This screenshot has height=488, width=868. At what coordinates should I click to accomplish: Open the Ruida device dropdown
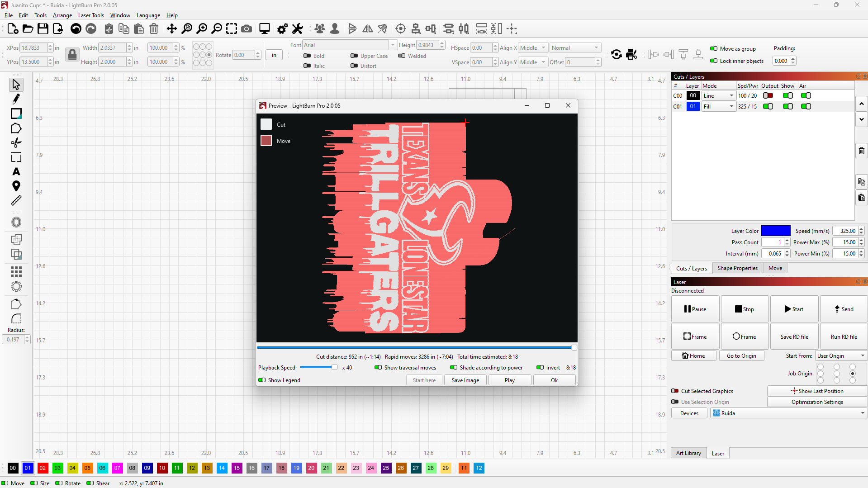tap(788, 413)
